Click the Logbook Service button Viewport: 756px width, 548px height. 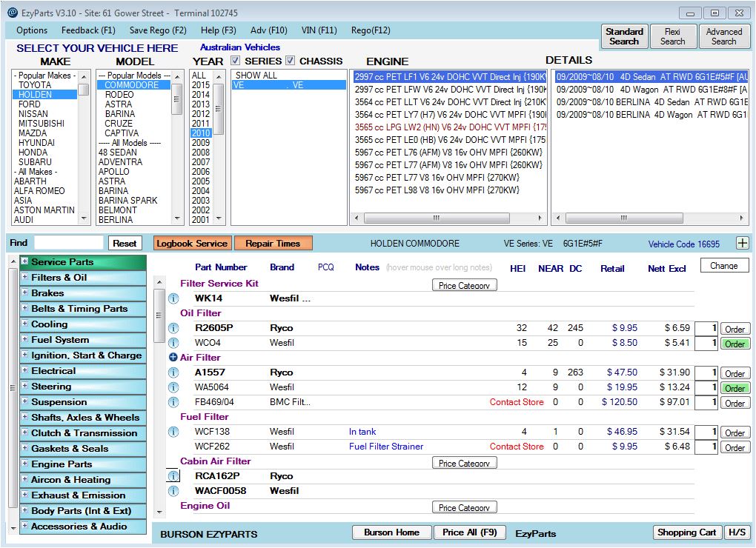click(192, 243)
